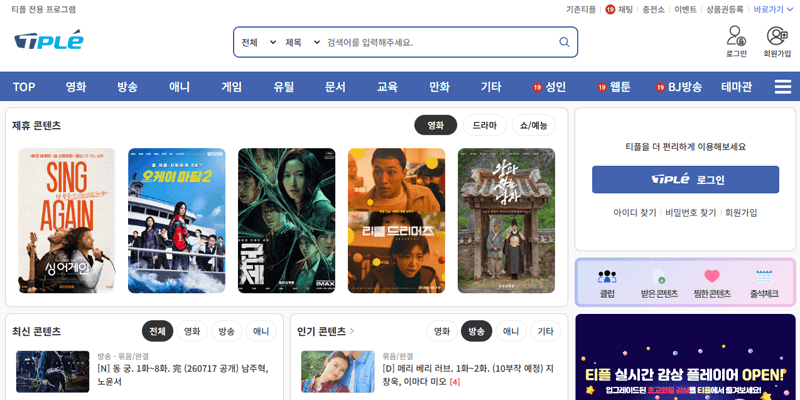Select 영화 tab in 인기 콘텐츠
This screenshot has width=800, height=400.
point(442,331)
